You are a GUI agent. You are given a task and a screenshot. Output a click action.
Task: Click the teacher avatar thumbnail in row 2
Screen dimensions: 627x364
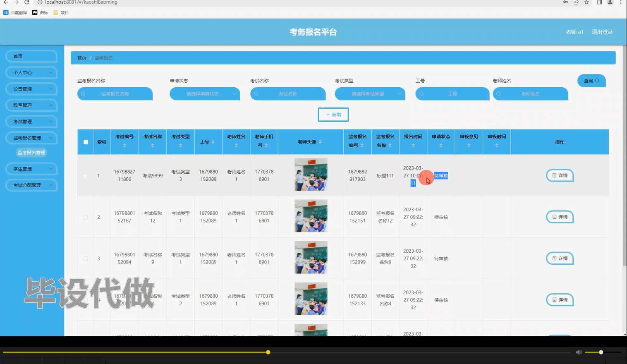311,216
